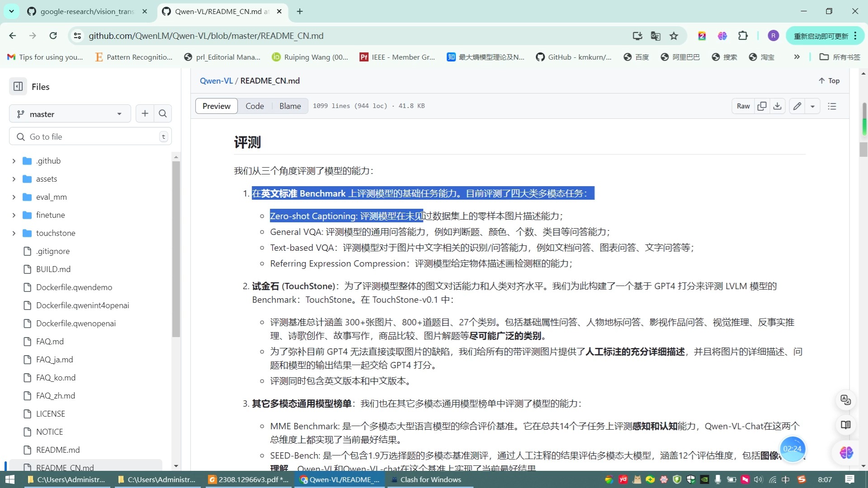Open file search magnifier icon
Image resolution: width=868 pixels, height=488 pixels.
(163, 113)
